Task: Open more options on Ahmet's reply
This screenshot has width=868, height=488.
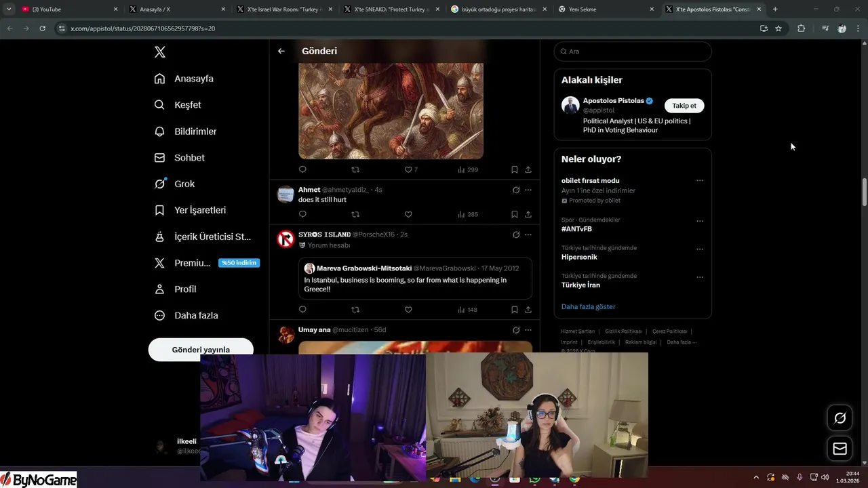Action: [528, 190]
